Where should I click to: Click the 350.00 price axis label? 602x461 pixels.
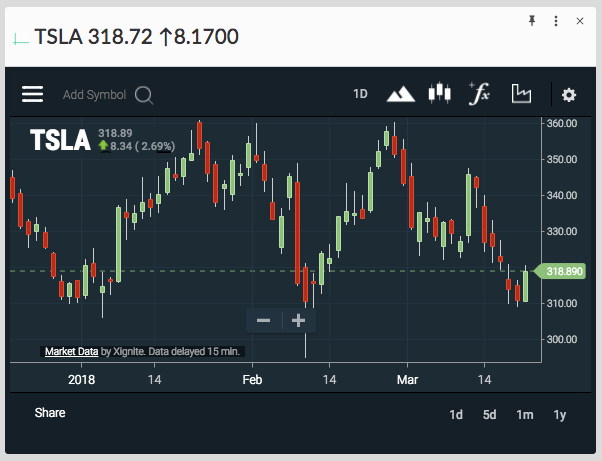click(562, 159)
